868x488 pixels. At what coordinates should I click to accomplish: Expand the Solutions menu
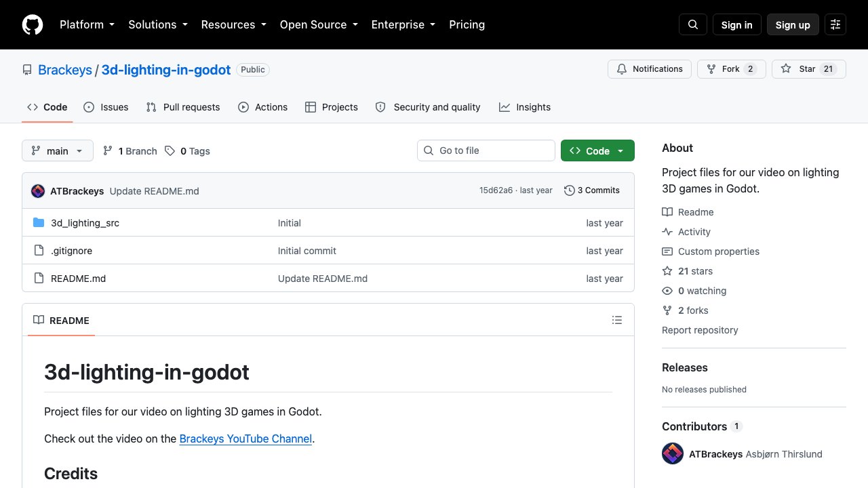157,24
